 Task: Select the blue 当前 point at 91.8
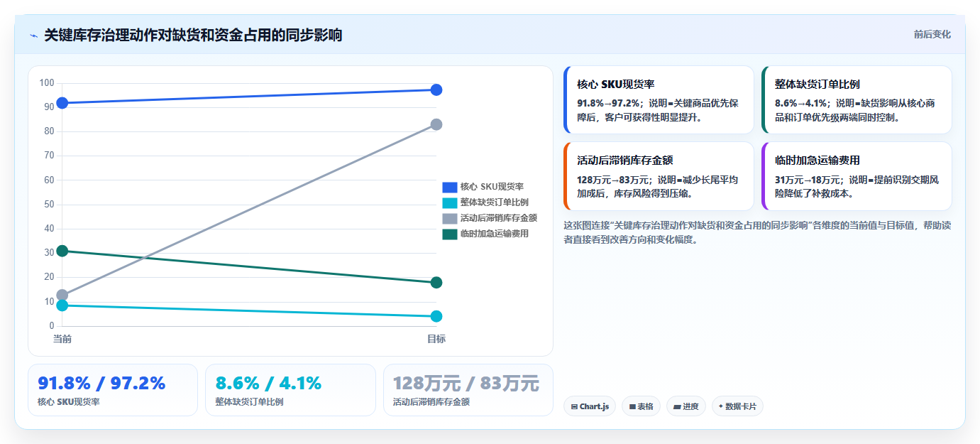(x=62, y=103)
